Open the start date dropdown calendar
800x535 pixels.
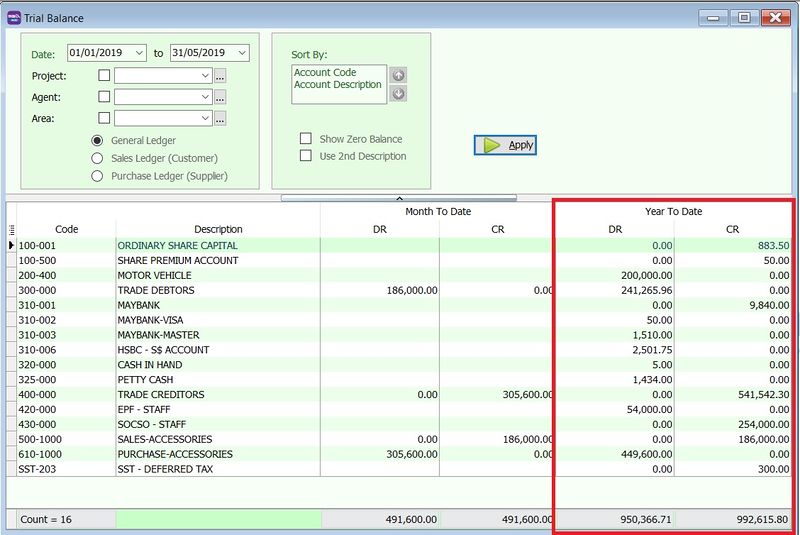tap(139, 53)
